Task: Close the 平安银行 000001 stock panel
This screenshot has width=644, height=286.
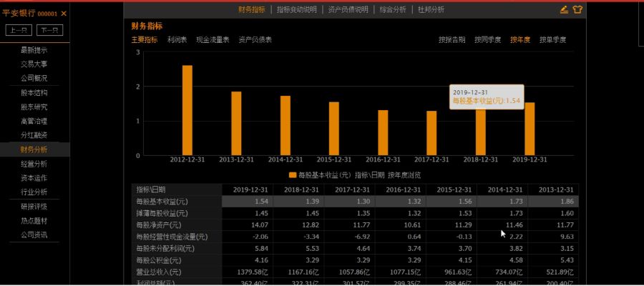Action: click(x=64, y=14)
